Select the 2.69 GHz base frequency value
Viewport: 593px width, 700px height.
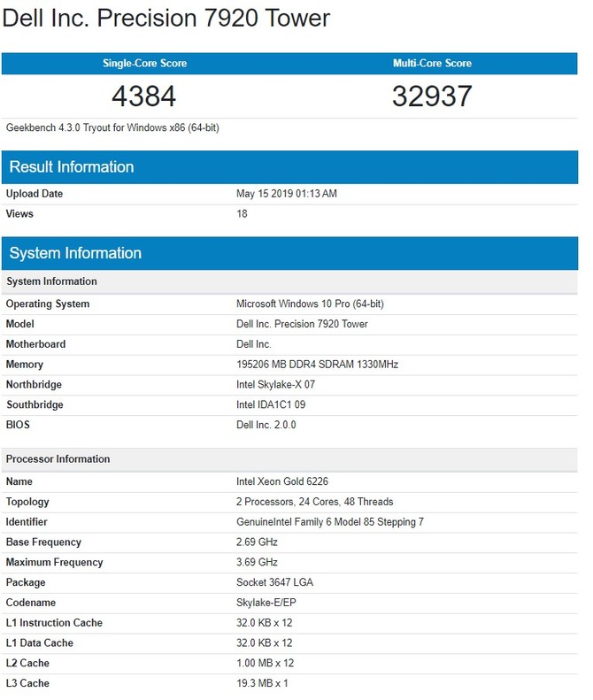click(x=257, y=542)
